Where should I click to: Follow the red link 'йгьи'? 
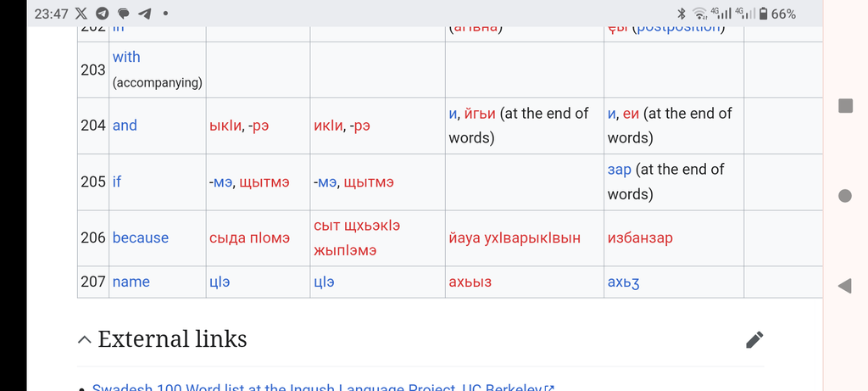pyautogui.click(x=480, y=115)
